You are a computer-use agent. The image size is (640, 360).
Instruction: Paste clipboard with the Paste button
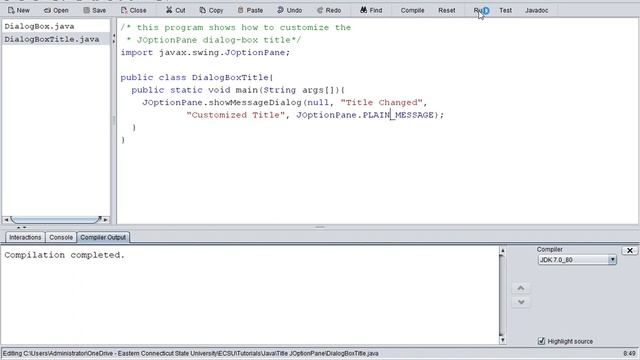[x=250, y=10]
